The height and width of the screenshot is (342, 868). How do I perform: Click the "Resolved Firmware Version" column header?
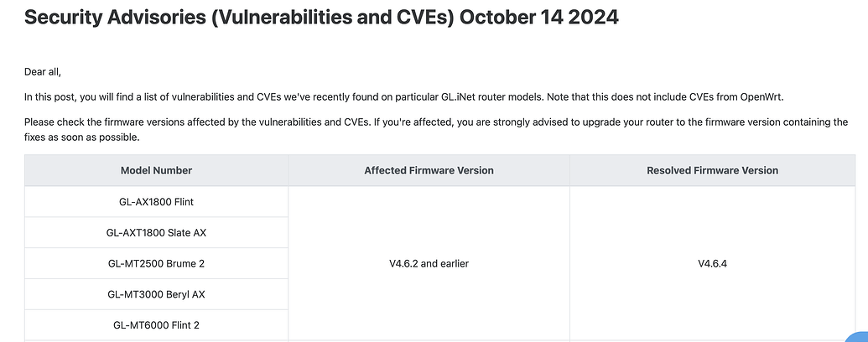coord(712,170)
